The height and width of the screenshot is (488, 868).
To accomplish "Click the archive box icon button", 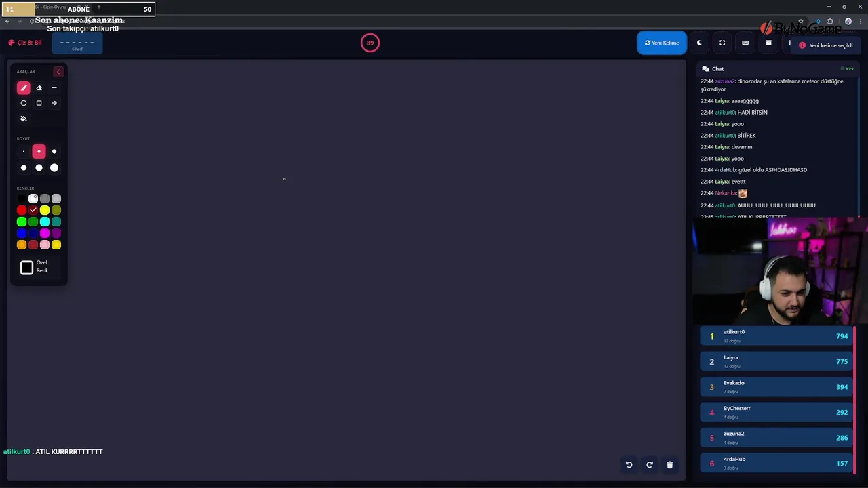I will pos(768,43).
